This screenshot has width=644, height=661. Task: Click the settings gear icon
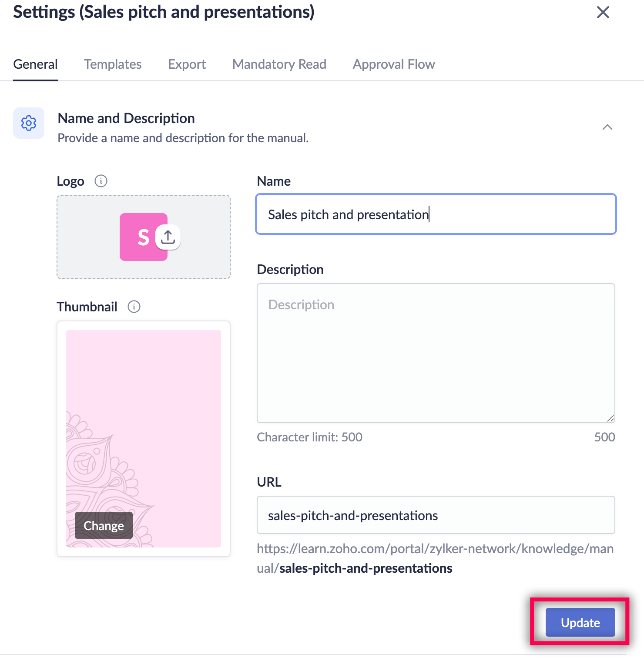tap(29, 123)
